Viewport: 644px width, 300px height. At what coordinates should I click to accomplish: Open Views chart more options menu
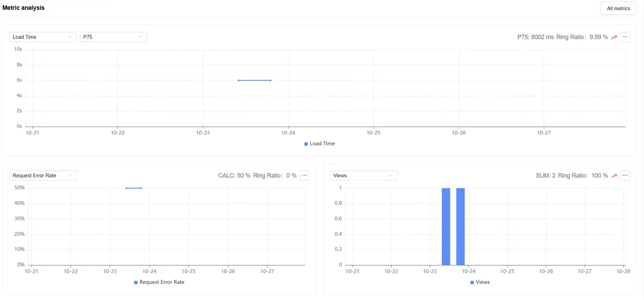click(x=625, y=176)
